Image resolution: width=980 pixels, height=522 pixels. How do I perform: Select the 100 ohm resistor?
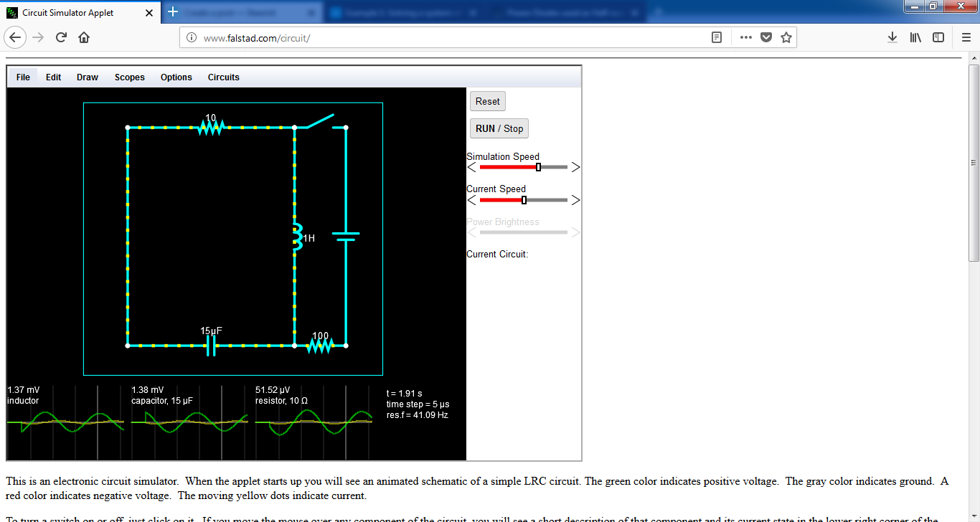click(320, 346)
